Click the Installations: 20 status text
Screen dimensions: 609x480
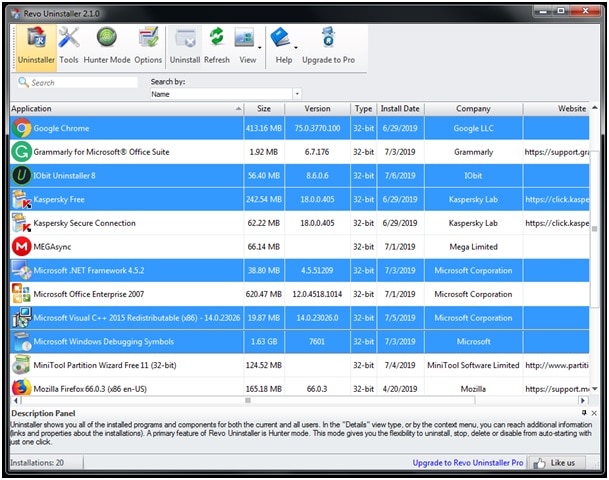pyautogui.click(x=37, y=463)
